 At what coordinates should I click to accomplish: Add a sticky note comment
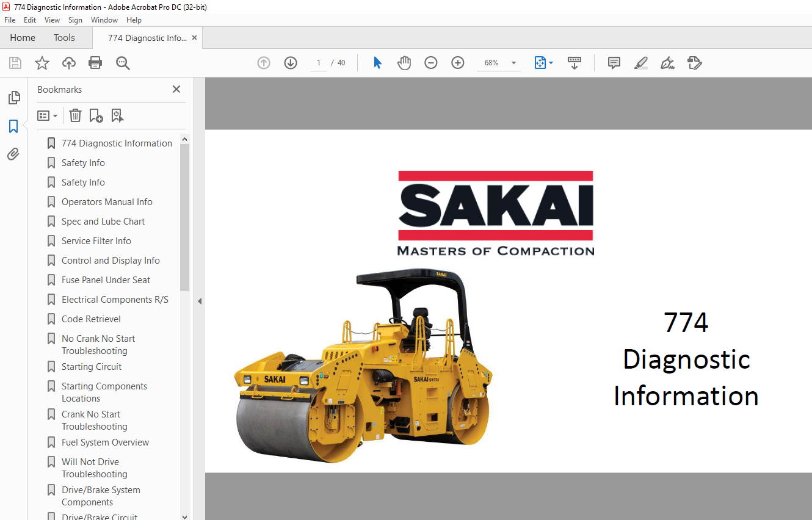[614, 63]
